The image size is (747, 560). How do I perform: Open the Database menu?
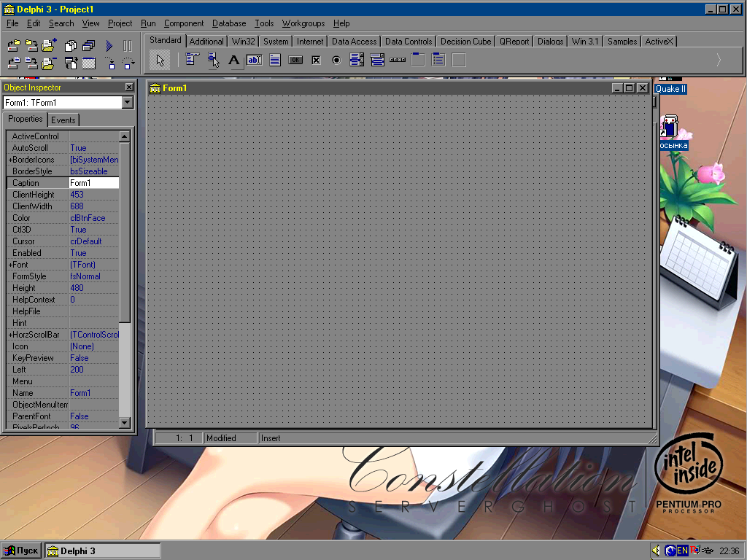[x=228, y=23]
